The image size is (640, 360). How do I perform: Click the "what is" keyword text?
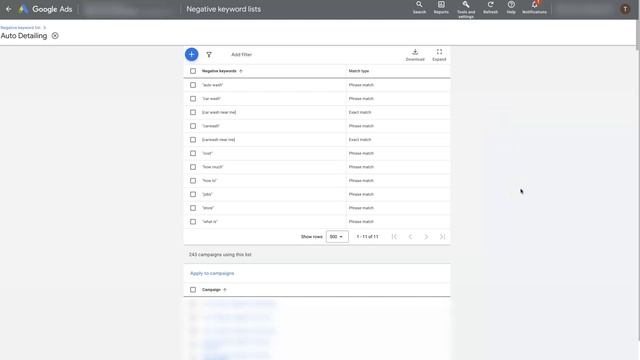click(x=210, y=222)
